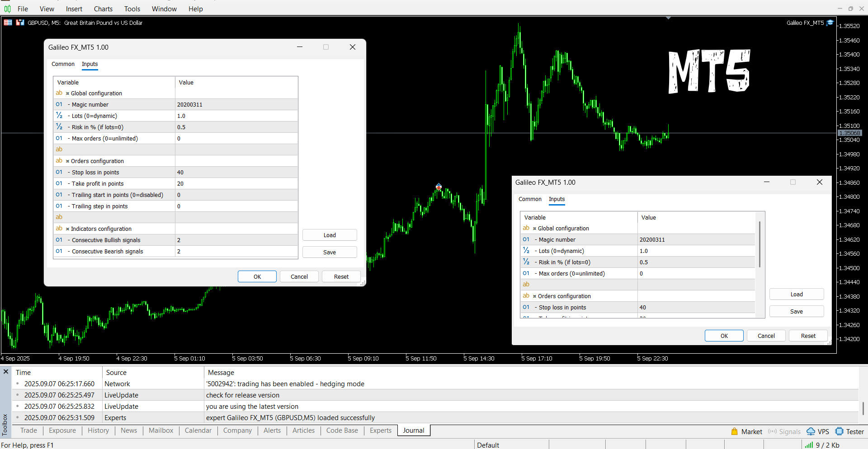
Task: Click Reset in the left Galileo dialog
Action: click(x=341, y=276)
